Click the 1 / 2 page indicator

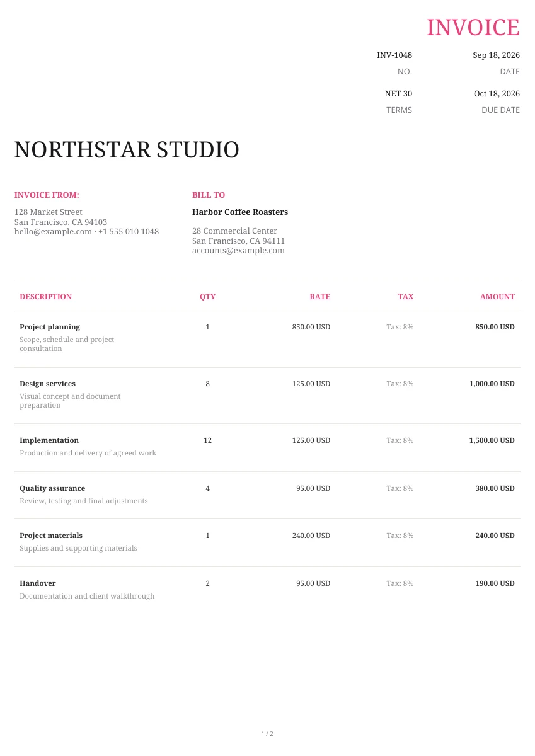pyautogui.click(x=267, y=734)
